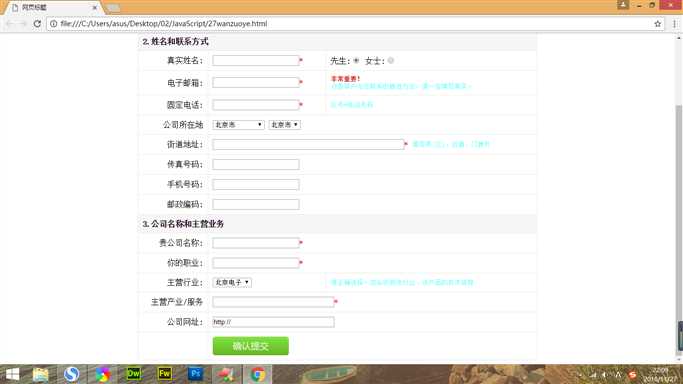This screenshot has width=683, height=384.
Task: Click the 邮政编码 input field
Action: 256,204
